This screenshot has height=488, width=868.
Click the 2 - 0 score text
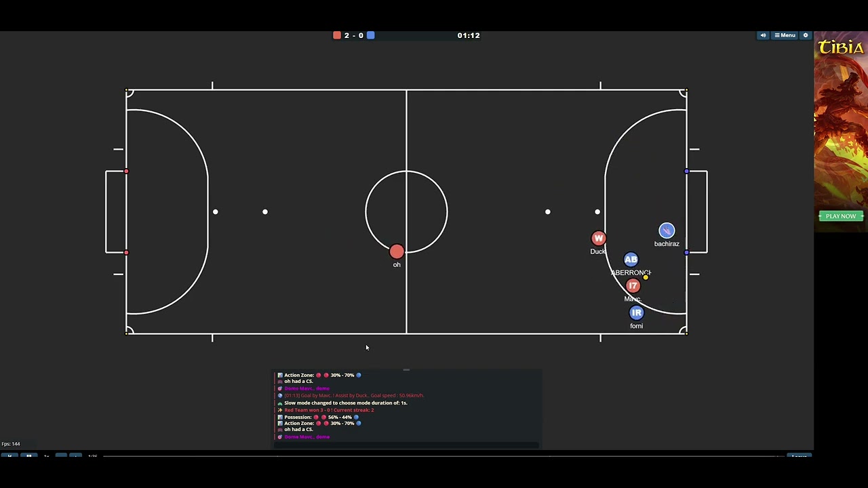pos(354,35)
